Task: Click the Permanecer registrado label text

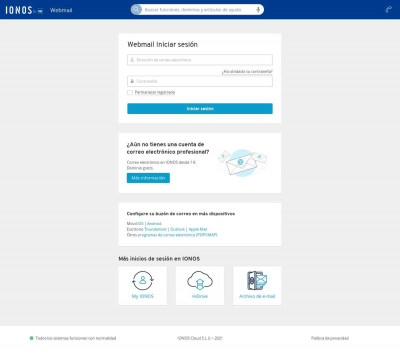Action: point(155,92)
